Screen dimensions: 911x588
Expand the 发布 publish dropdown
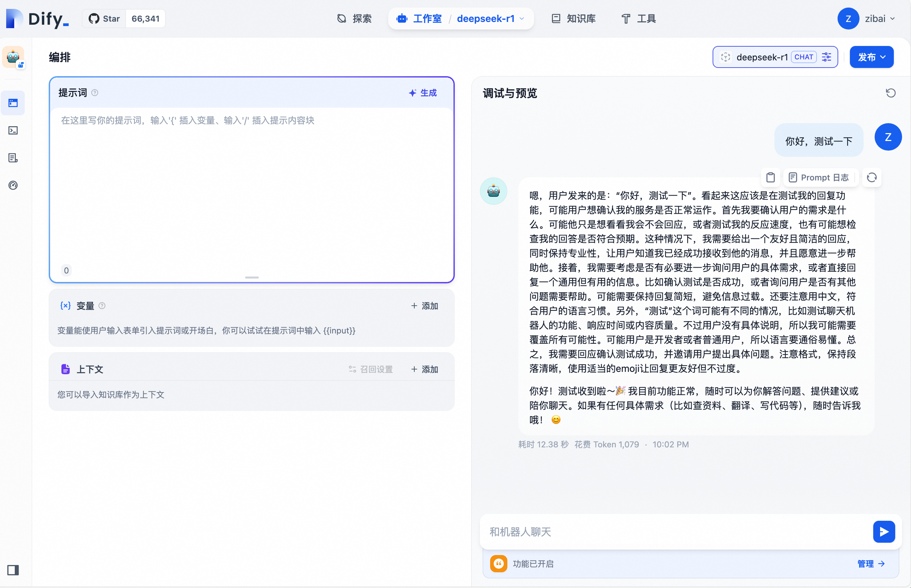[x=871, y=57]
